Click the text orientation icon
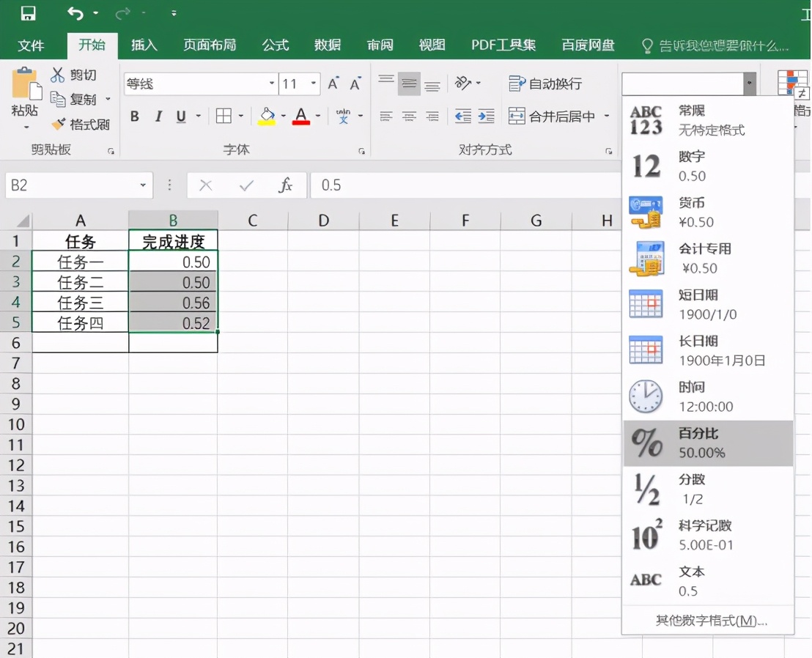The image size is (812, 658). point(463,83)
